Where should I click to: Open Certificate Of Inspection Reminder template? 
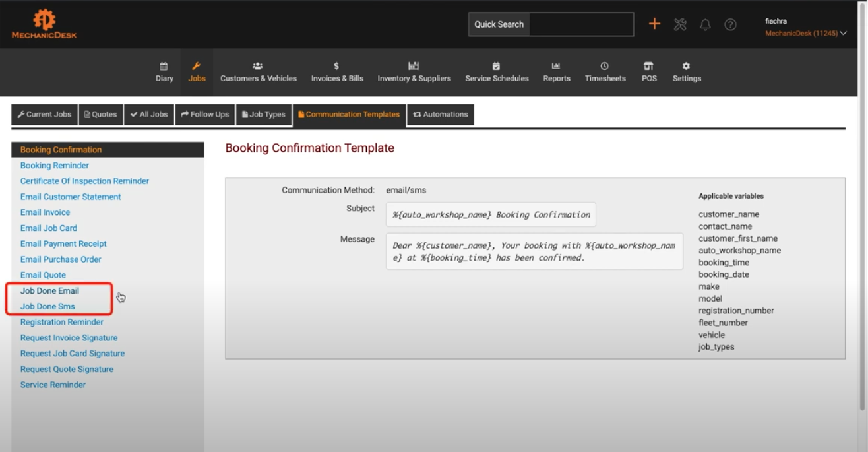84,181
